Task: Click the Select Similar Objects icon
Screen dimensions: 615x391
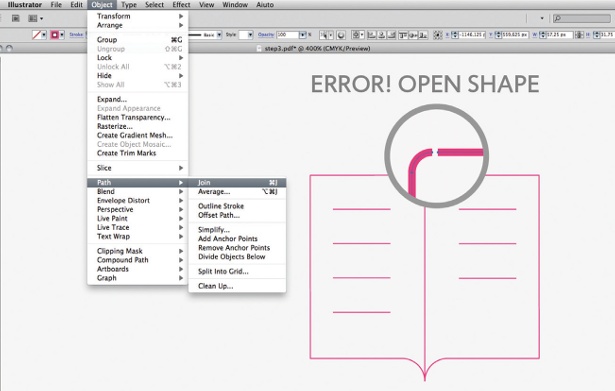Action: [325, 35]
